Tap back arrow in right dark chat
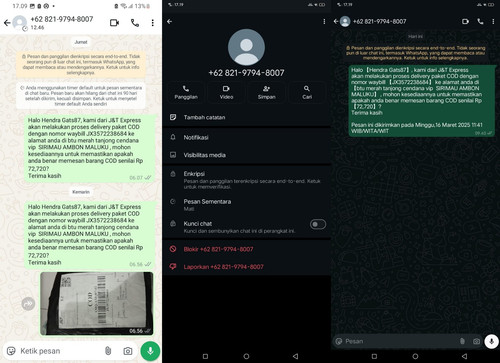This screenshot has height=363, width=500. point(336,21)
